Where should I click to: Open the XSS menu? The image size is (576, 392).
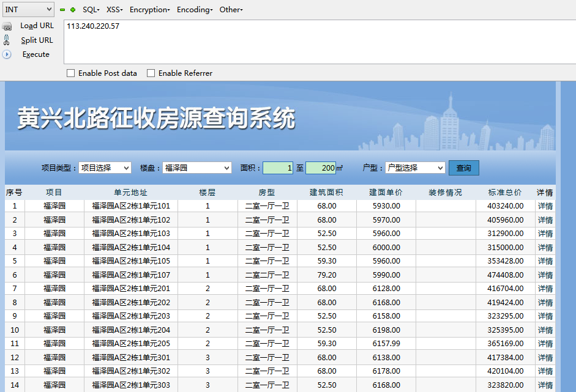(114, 10)
